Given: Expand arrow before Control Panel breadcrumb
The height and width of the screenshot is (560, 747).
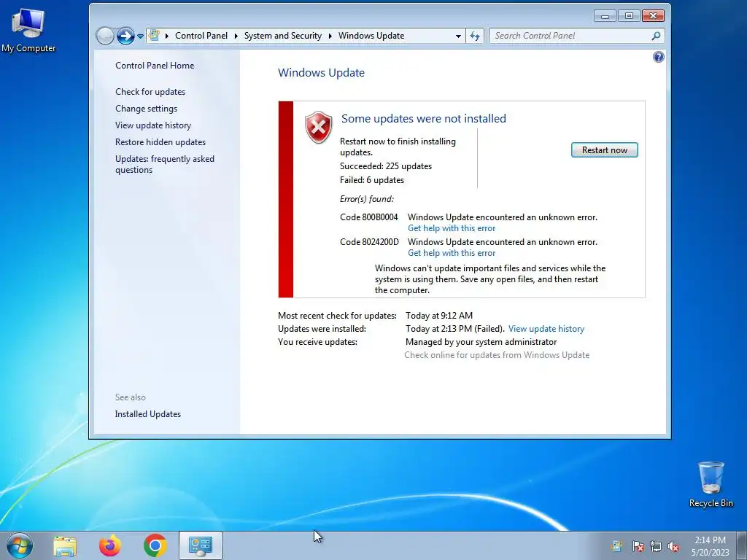Looking at the screenshot, I should pos(167,36).
